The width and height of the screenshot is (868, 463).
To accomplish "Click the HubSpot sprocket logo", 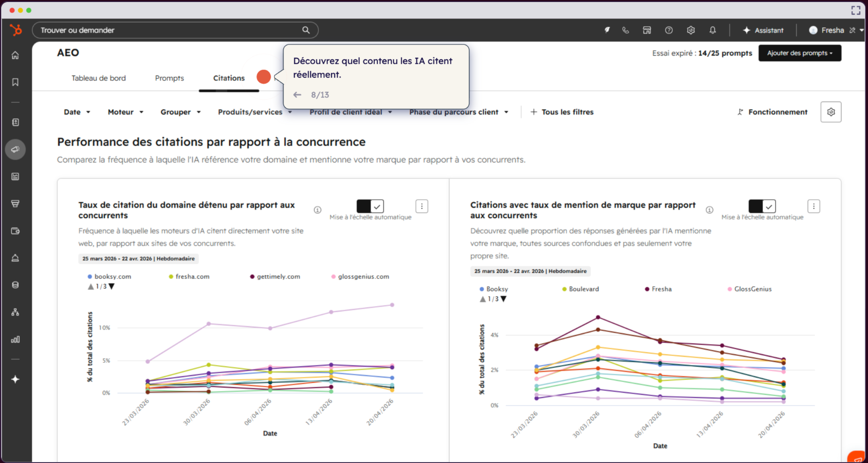I will click(x=16, y=30).
